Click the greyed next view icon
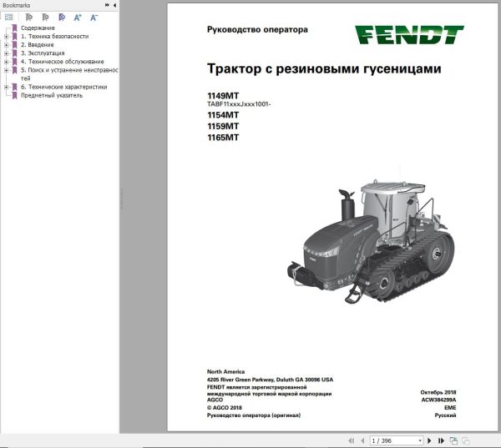501x448 pixels. pos(466,441)
